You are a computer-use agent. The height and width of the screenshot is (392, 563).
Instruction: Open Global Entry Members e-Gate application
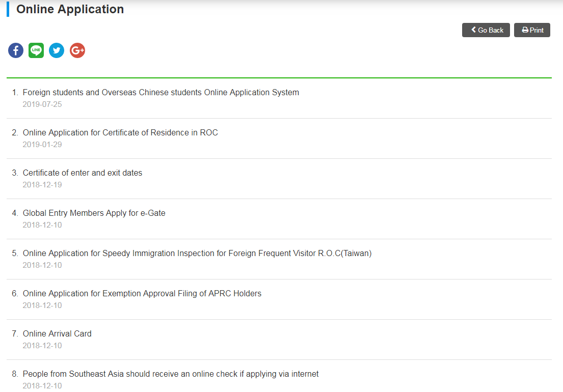pyautogui.click(x=94, y=213)
